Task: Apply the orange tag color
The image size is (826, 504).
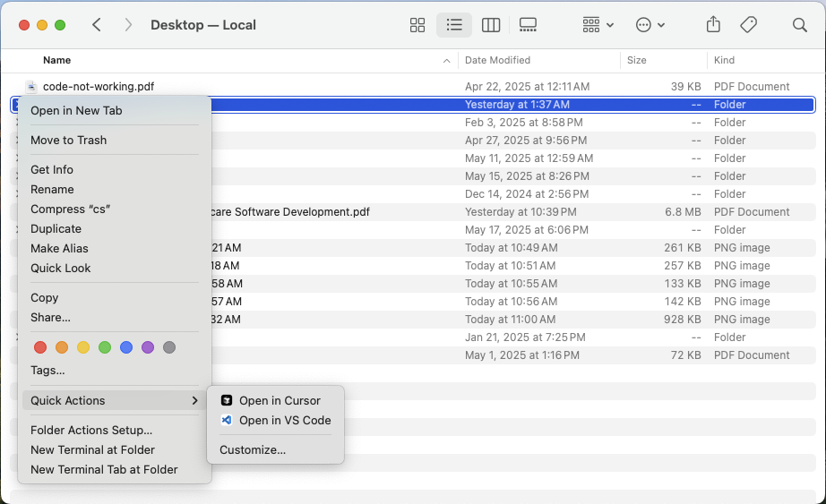Action: coord(62,347)
